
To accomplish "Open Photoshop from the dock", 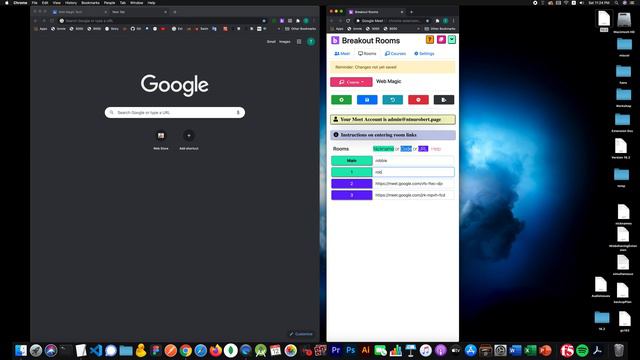I will coord(351,350).
